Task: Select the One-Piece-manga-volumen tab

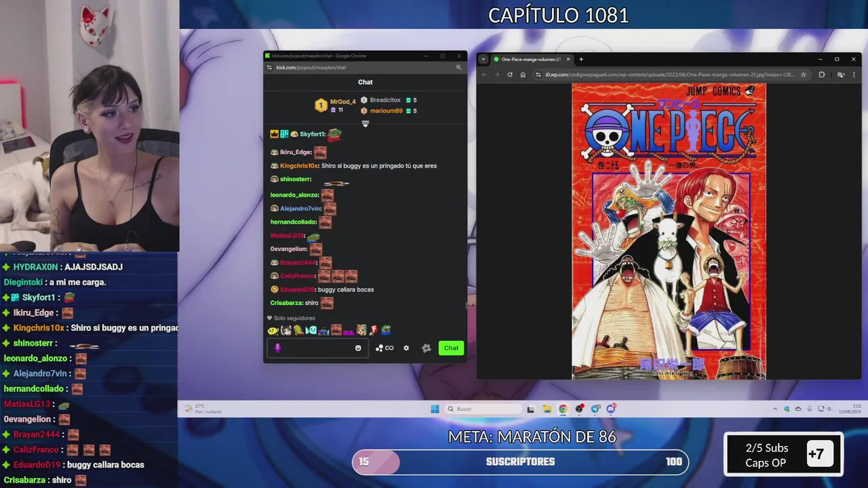Action: pyautogui.click(x=531, y=59)
